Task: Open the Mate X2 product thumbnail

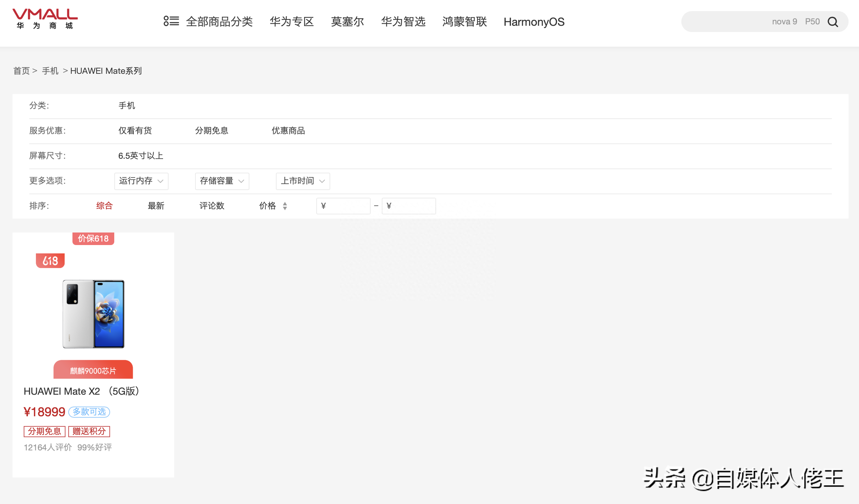Action: click(x=93, y=314)
